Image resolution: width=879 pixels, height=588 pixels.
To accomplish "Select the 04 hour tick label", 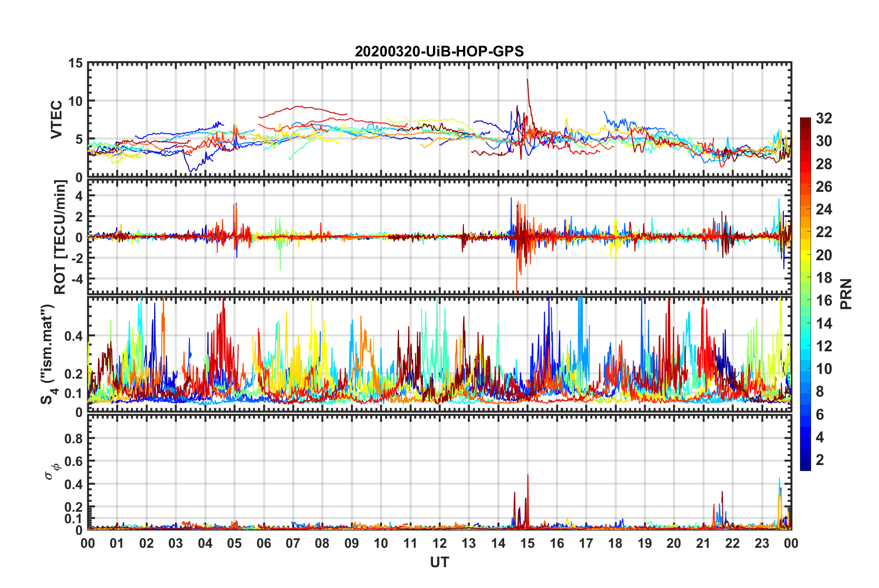I will point(205,543).
